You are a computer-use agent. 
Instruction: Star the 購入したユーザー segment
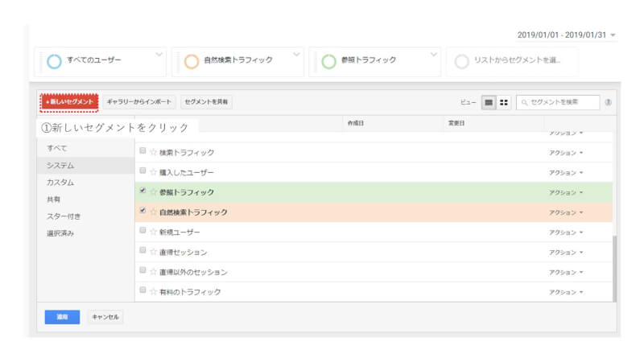coord(153,172)
